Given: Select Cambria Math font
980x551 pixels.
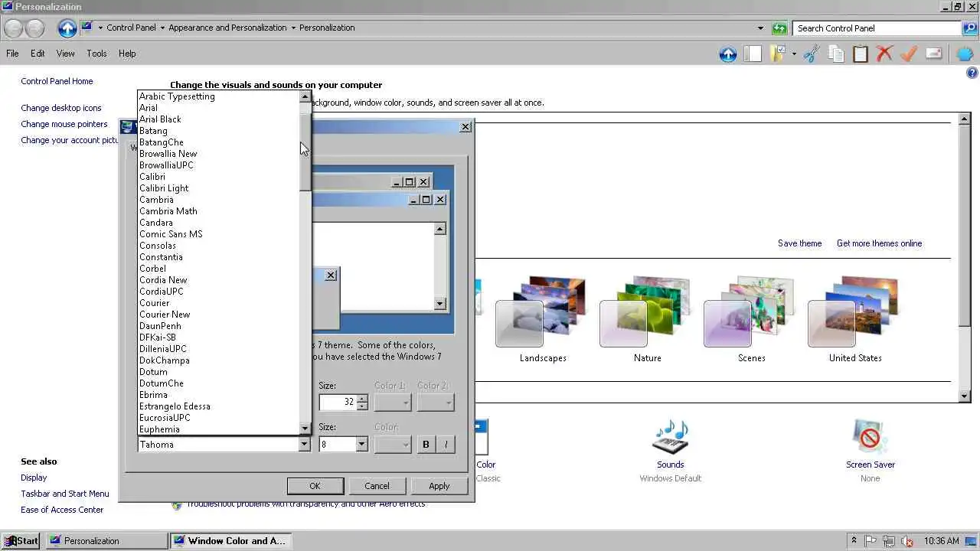Looking at the screenshot, I should coord(218,211).
